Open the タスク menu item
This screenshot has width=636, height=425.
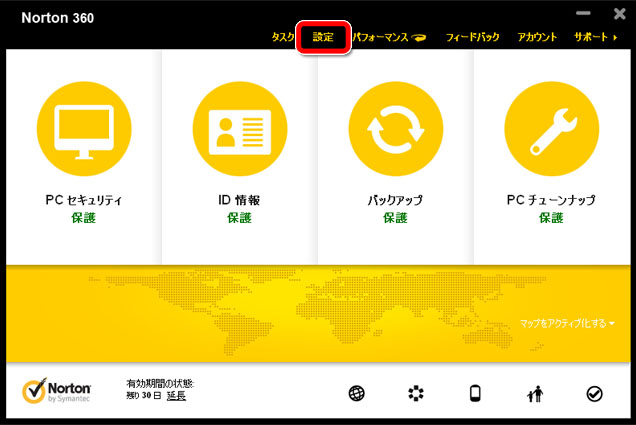283,37
